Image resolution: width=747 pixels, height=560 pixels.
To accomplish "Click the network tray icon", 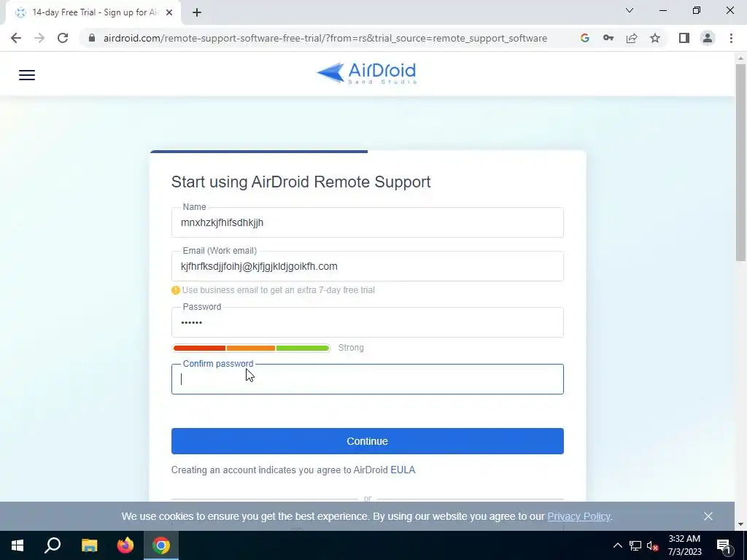I will 635,545.
